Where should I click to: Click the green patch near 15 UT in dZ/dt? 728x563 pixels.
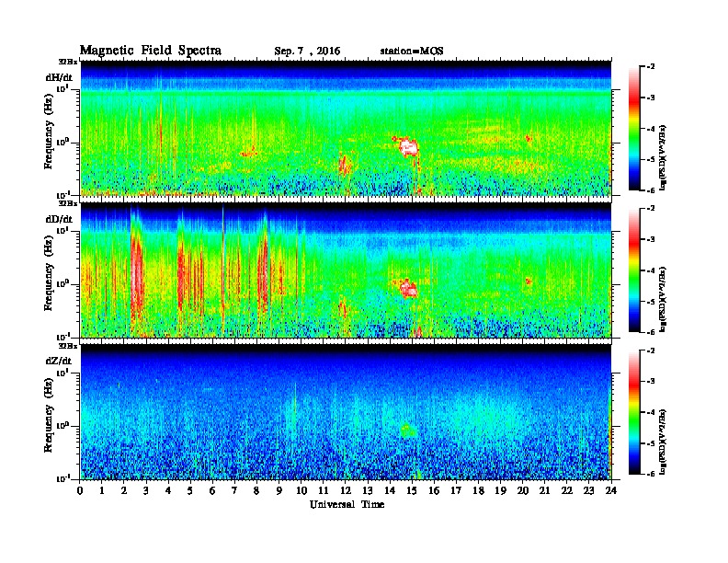pyautogui.click(x=408, y=431)
